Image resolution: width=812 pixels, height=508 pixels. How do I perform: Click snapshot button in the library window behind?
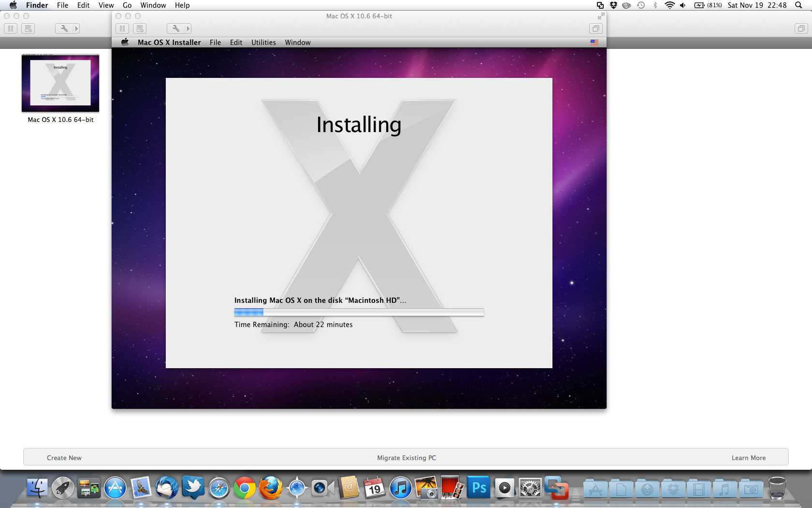(28, 29)
